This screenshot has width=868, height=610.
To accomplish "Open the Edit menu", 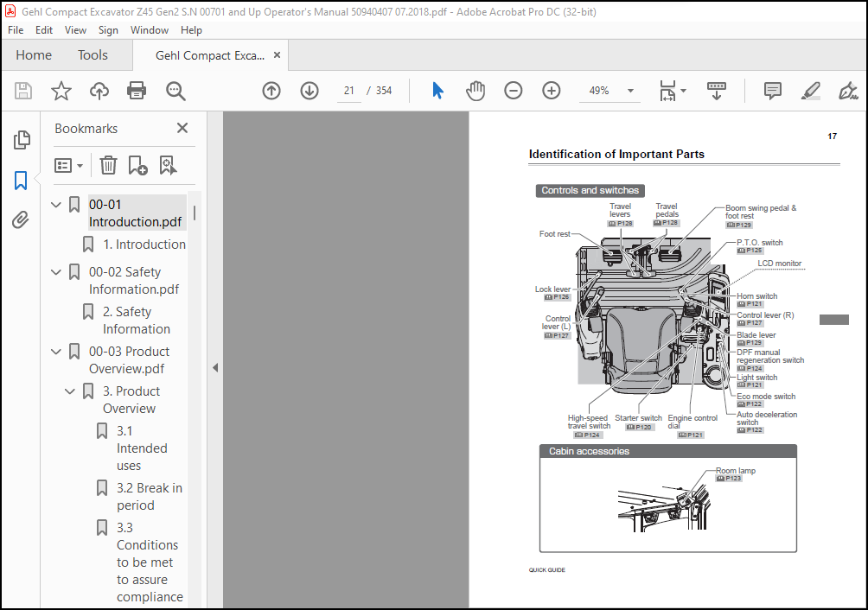I will pyautogui.click(x=44, y=30).
